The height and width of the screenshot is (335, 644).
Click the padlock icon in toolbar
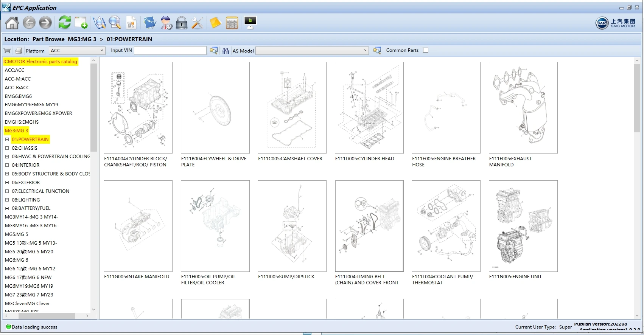tap(182, 23)
